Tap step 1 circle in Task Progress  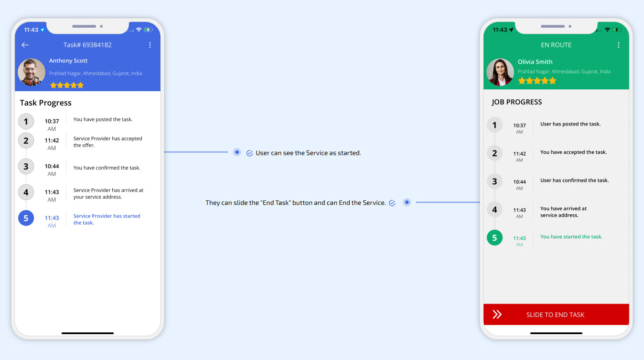[x=26, y=121]
